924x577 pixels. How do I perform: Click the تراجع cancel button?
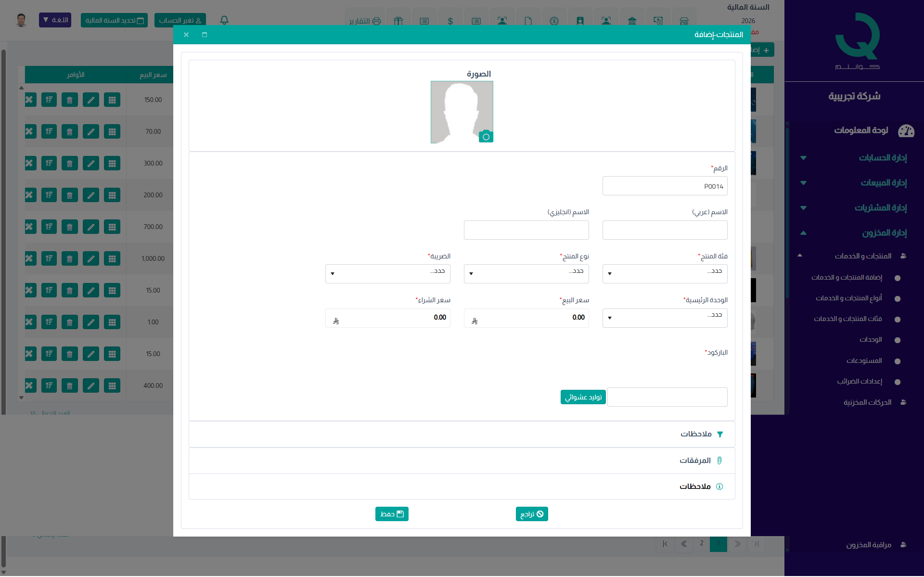coord(531,514)
